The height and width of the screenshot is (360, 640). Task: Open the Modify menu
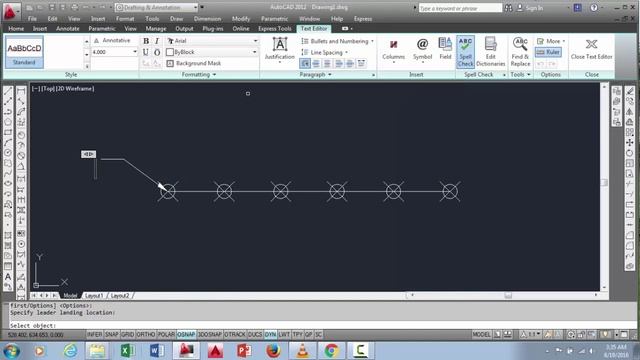click(x=241, y=19)
